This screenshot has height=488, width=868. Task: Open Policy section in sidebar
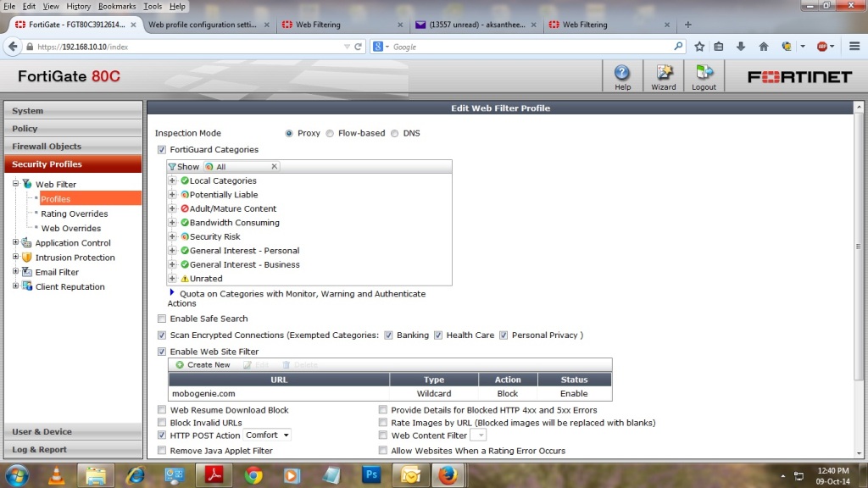pos(73,129)
